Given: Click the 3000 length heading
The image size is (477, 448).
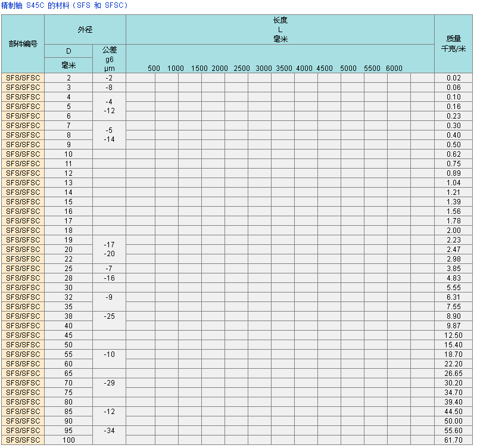Looking at the screenshot, I should (264, 68).
